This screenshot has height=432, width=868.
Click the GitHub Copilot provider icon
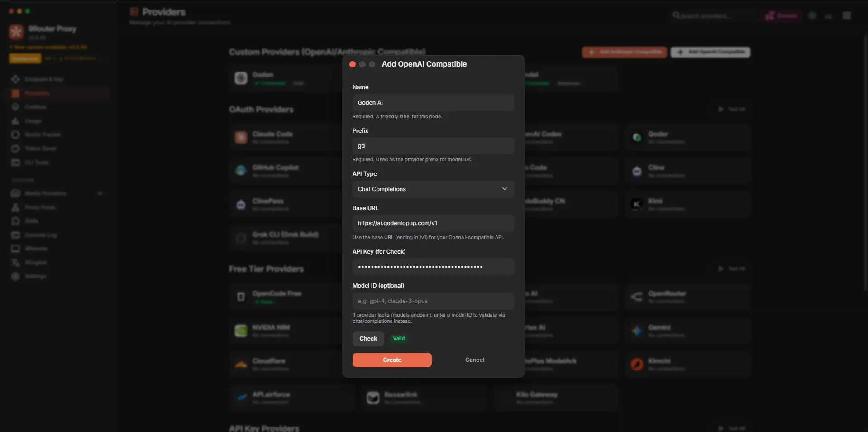[x=241, y=171]
